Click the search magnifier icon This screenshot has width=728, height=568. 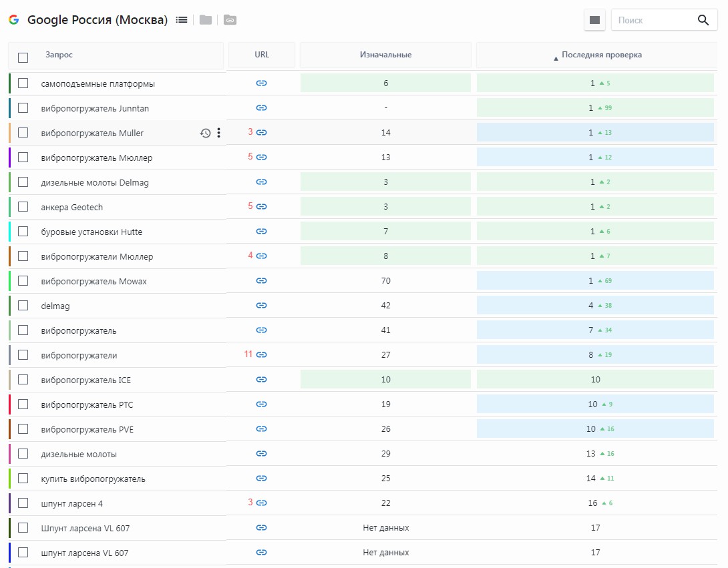703,20
